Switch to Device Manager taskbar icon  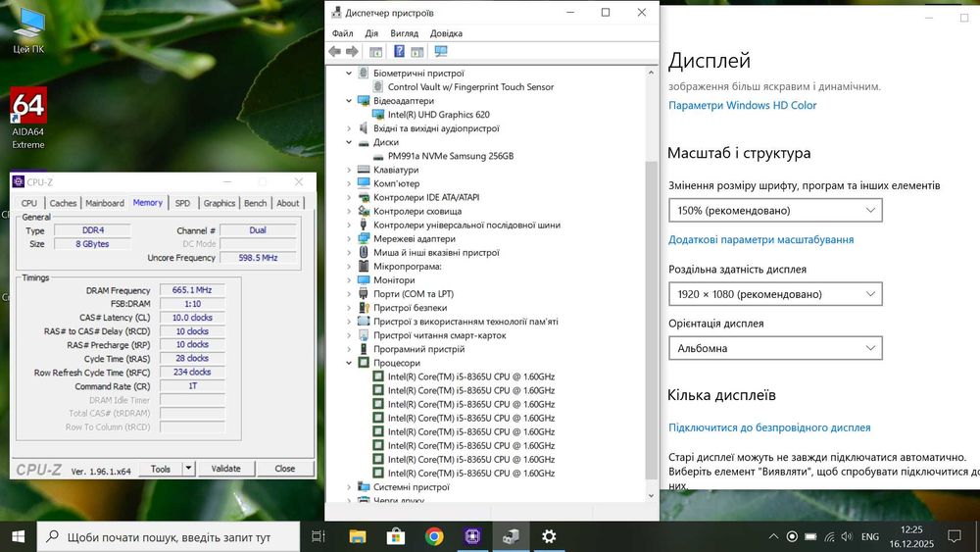[x=511, y=536]
